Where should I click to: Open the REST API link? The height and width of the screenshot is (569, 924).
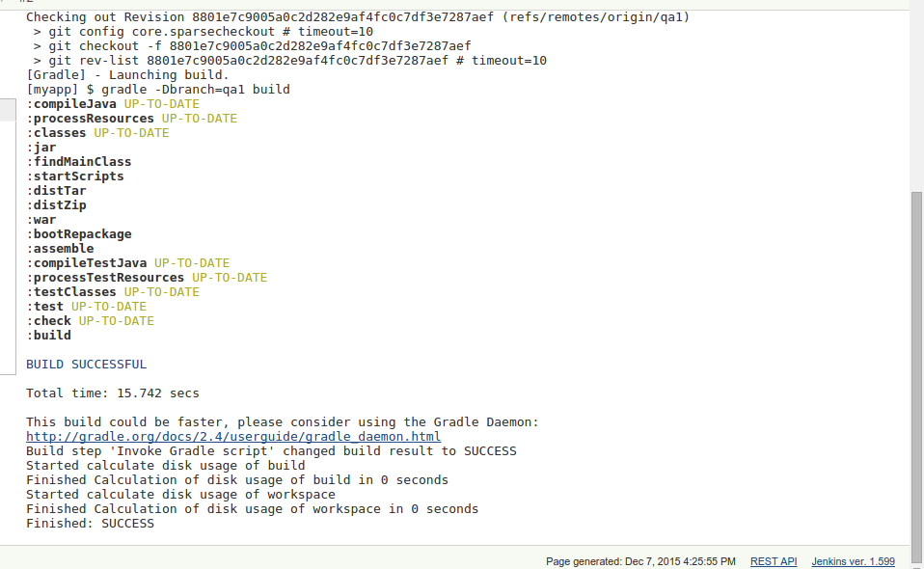(774, 561)
